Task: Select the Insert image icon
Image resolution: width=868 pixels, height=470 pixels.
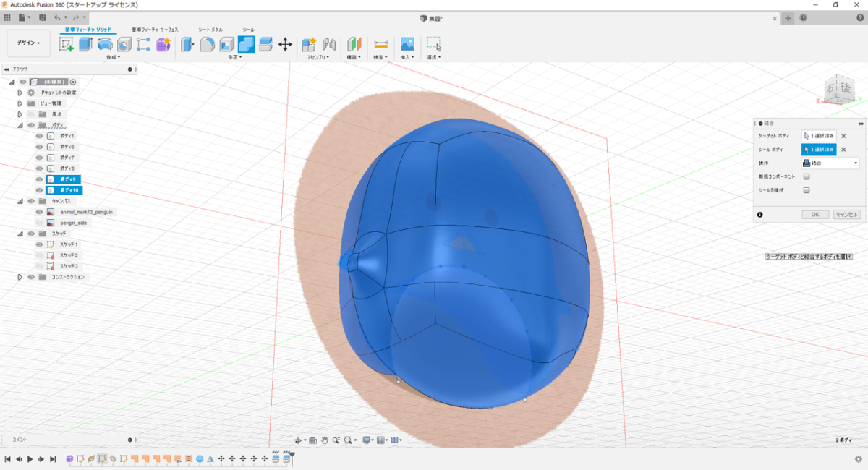Action: point(407,44)
